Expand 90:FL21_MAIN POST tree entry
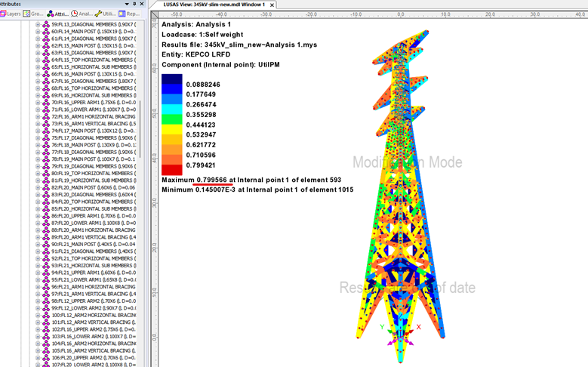The width and height of the screenshot is (588, 367). (x=38, y=244)
